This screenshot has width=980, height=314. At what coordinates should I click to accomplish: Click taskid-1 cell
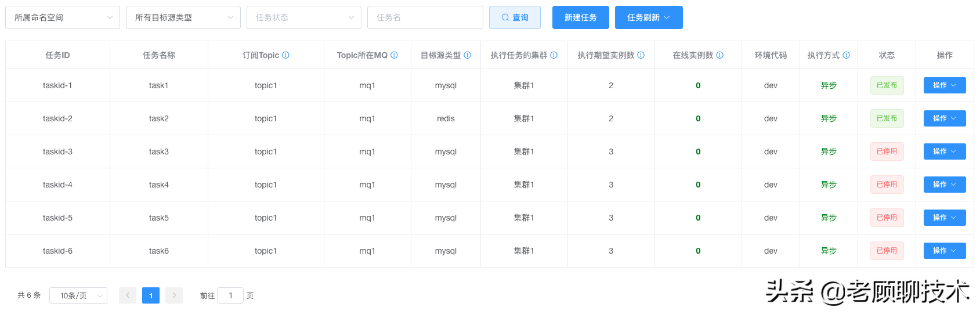click(57, 85)
